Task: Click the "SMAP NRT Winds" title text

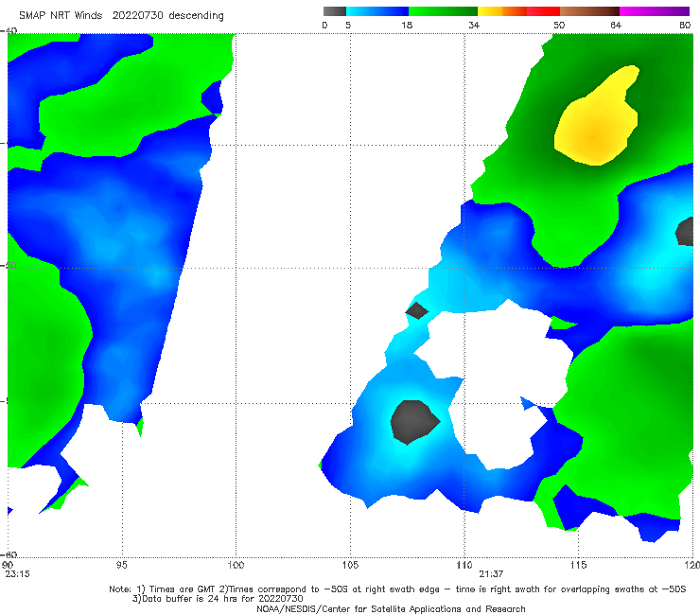Action: tap(61, 16)
